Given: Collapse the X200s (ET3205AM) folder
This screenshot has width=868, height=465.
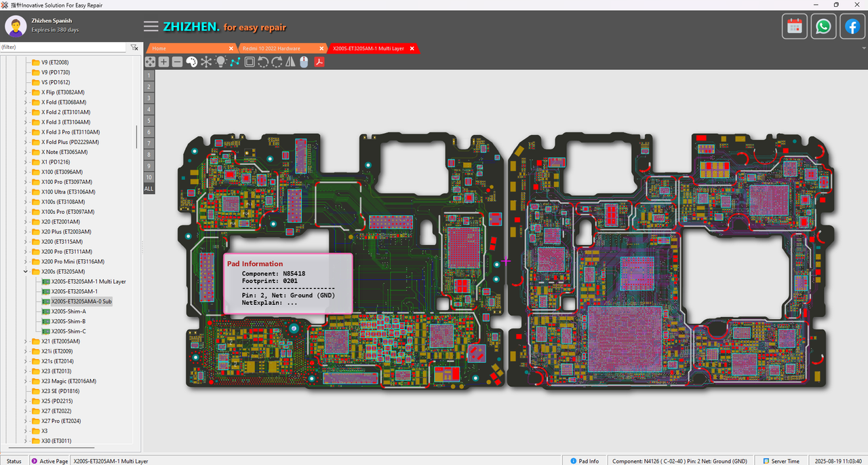Looking at the screenshot, I should 26,272.
